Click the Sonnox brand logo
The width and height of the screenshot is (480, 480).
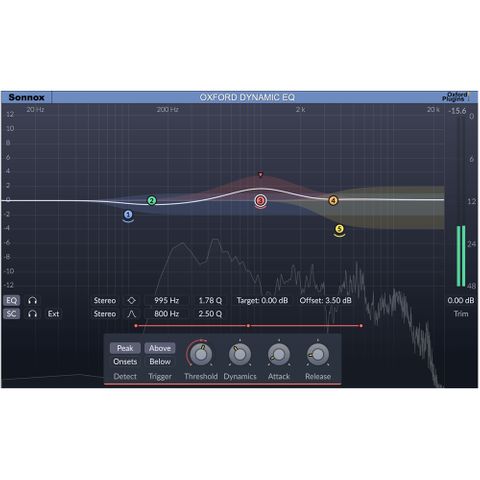[26, 97]
